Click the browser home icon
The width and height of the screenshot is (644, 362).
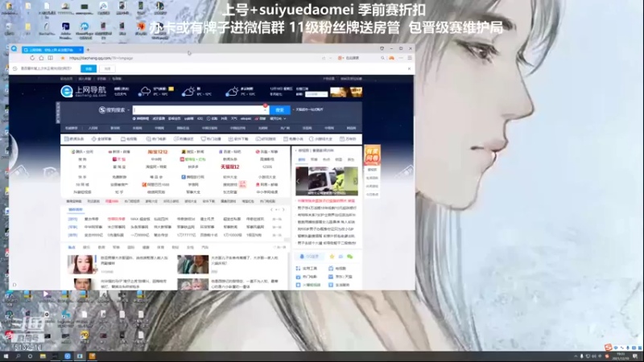coord(41,58)
